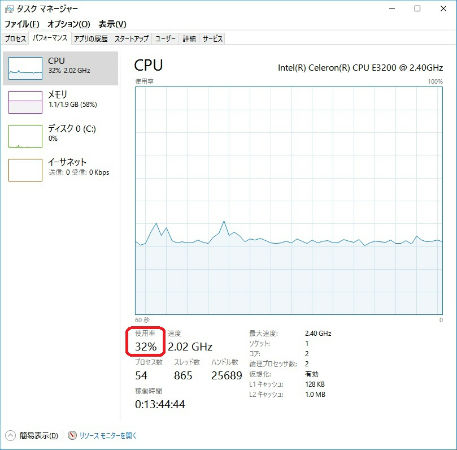457x450 pixels.
Task: Click the リソース モニター icon
Action: (72, 435)
